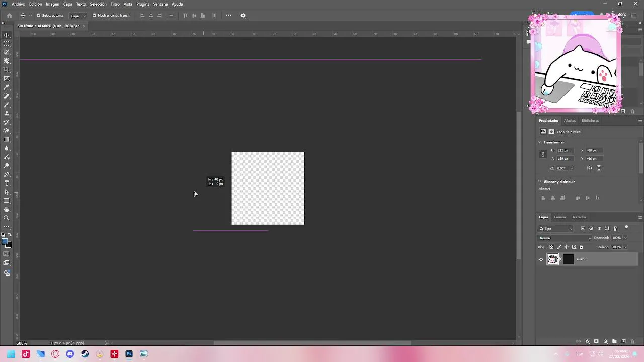
Task: Switch to the Trazados tab
Action: tap(579, 217)
